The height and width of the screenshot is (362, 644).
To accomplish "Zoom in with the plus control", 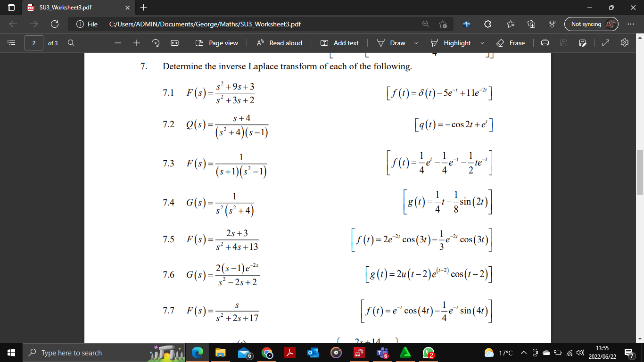I will click(x=136, y=43).
